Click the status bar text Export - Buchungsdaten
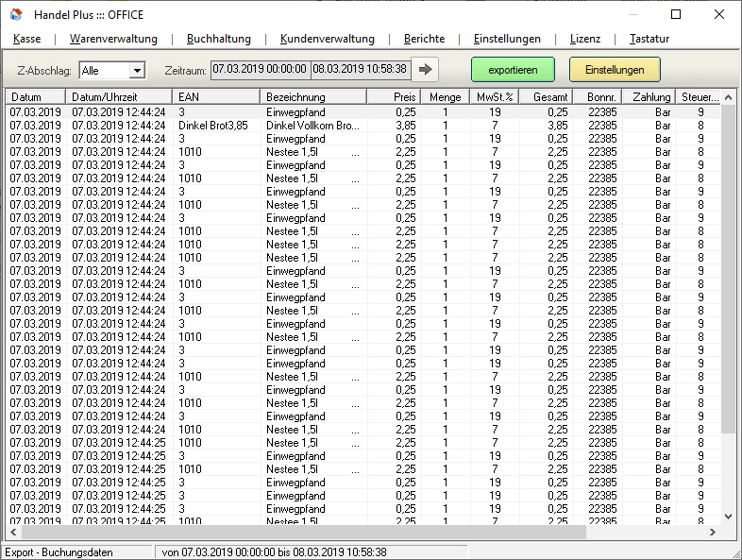This screenshot has height=560, width=742. coord(59,552)
